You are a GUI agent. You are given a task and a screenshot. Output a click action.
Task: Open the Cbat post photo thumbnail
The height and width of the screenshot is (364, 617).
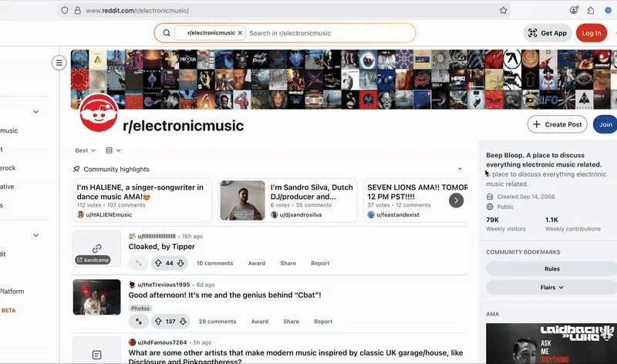coord(97,297)
